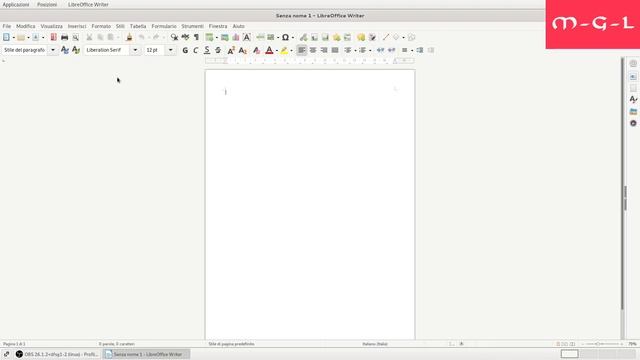The image size is (640, 360).
Task: Set Align Right paragraph alignment
Action: pos(324,50)
